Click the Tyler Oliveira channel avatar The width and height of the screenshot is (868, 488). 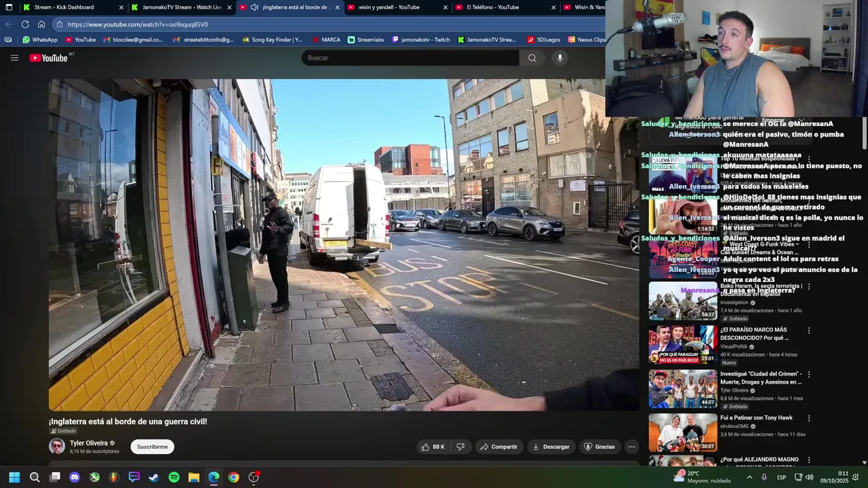point(57,446)
